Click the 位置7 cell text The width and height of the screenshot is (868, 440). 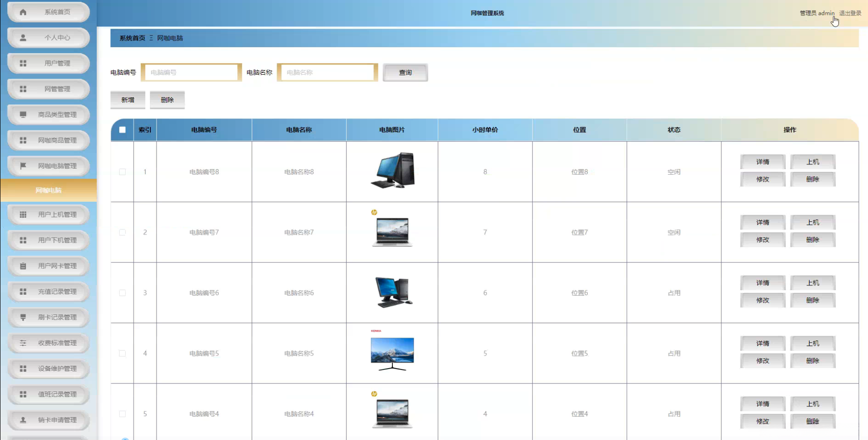click(580, 232)
